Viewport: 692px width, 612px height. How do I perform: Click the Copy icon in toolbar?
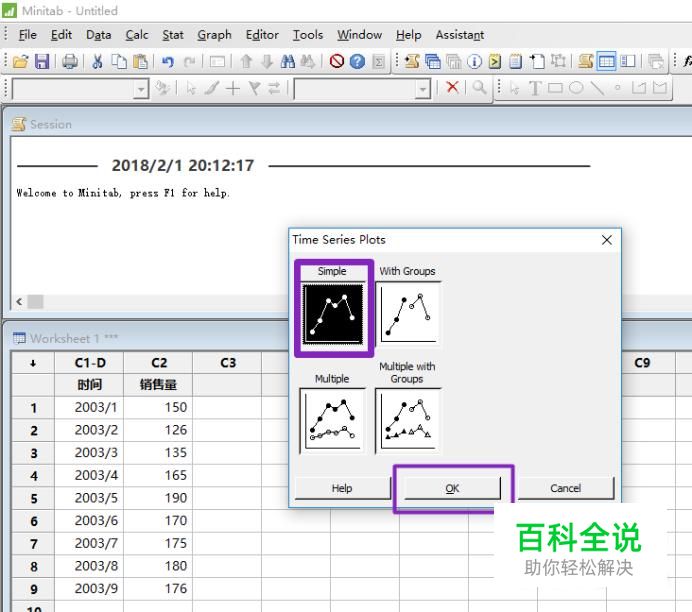(118, 61)
